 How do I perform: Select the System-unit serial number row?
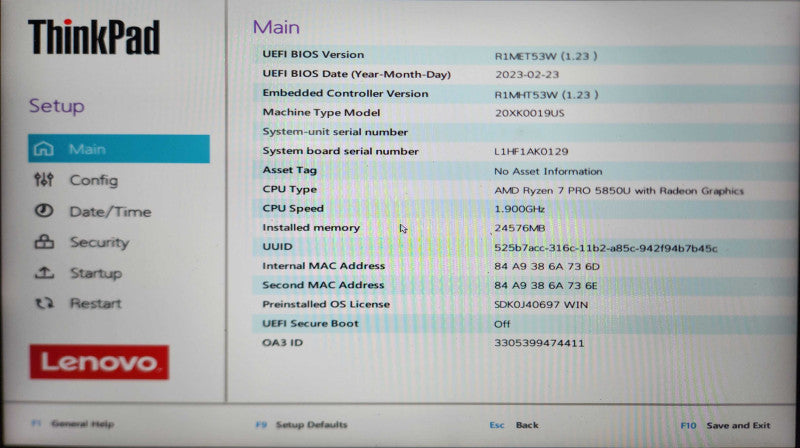click(x=523, y=132)
